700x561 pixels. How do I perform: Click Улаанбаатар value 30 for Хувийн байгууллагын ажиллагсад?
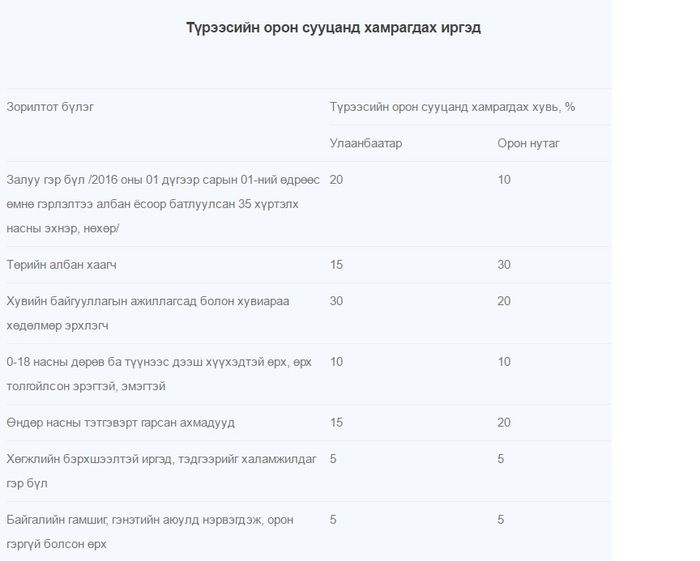[336, 301]
